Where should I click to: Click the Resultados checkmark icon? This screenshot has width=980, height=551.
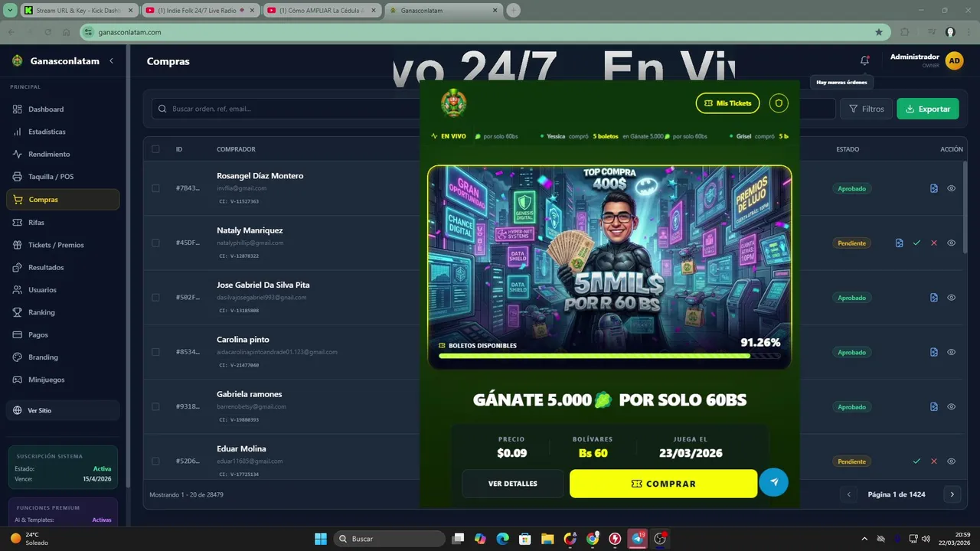pyautogui.click(x=18, y=268)
